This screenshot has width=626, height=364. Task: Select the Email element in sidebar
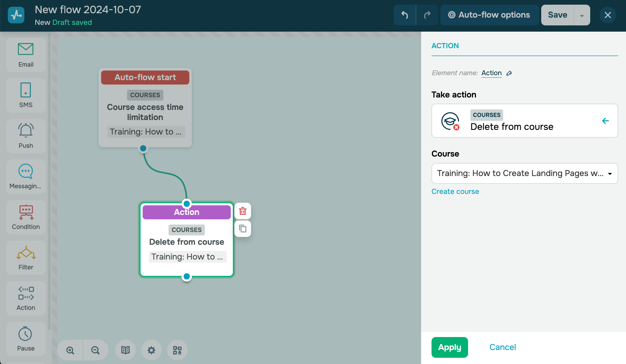click(26, 55)
